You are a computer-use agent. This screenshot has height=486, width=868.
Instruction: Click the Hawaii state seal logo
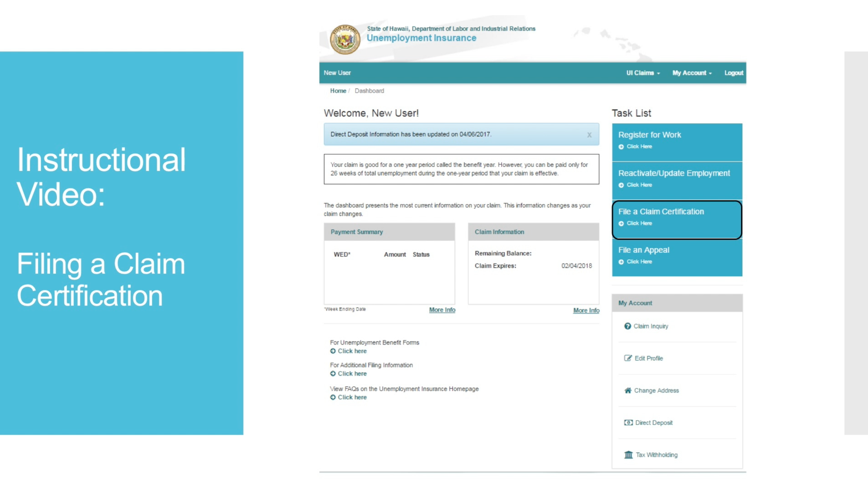[345, 40]
